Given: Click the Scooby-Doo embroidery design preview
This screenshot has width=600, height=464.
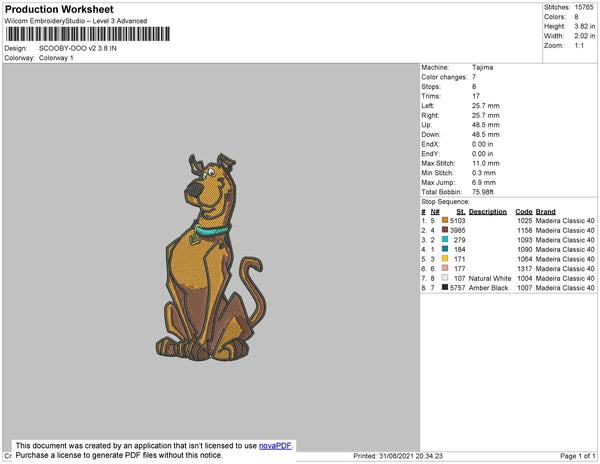Looking at the screenshot, I should 210,256.
